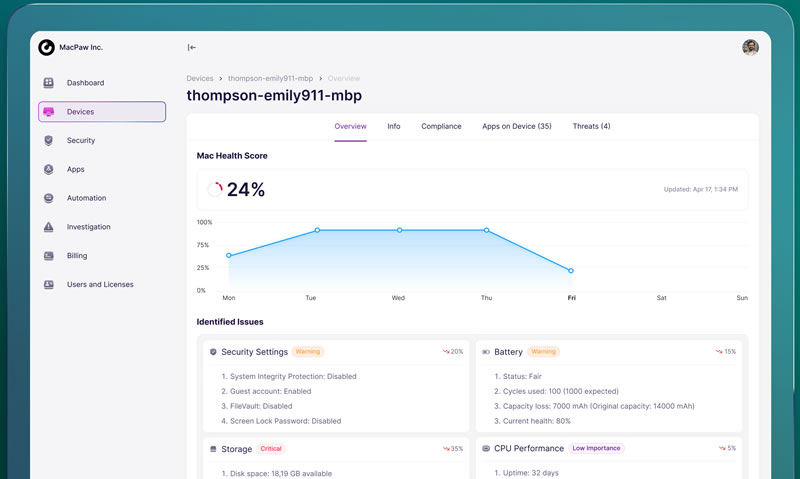
Task: Collapse the sidebar with the arrow icon
Action: click(x=191, y=47)
